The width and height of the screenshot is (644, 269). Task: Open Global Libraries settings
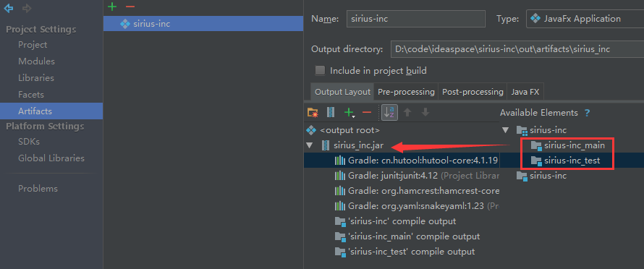click(51, 158)
